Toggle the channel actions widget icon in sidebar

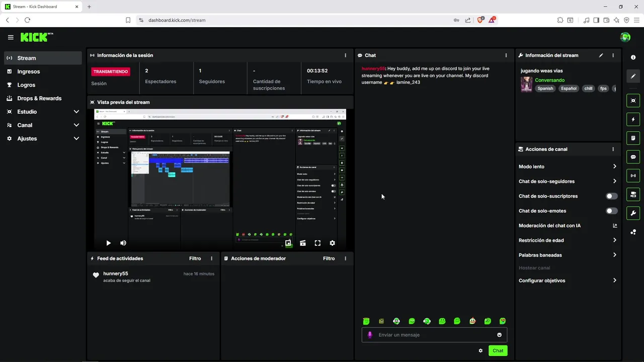coord(633,194)
